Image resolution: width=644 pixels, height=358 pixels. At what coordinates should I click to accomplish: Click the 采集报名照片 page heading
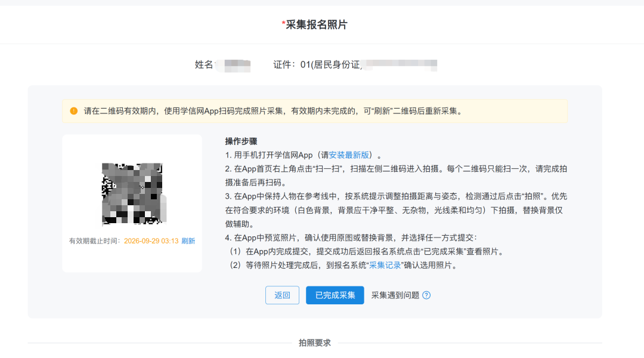[315, 24]
